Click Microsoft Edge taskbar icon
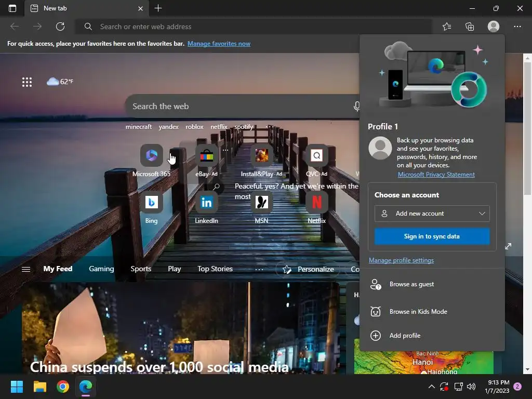Image resolution: width=532 pixels, height=399 pixels. tap(86, 387)
